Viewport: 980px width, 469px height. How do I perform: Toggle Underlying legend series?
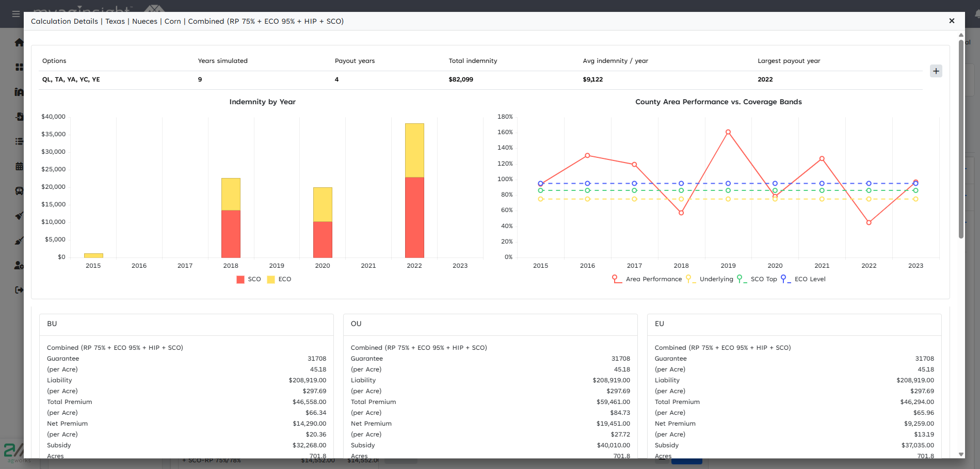pos(709,279)
